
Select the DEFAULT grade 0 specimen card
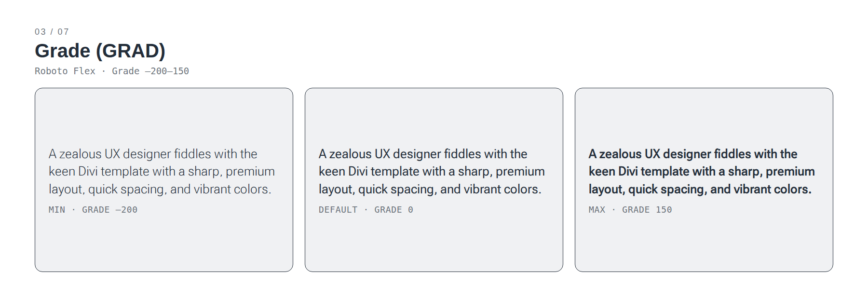click(x=434, y=180)
